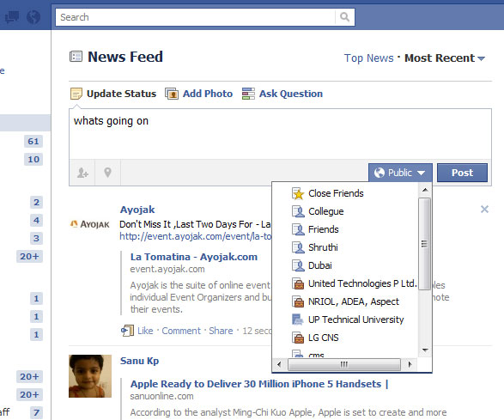Viewport: 504px width, 420px height.
Task: Open the messages icon in top bar
Action: coord(12,16)
